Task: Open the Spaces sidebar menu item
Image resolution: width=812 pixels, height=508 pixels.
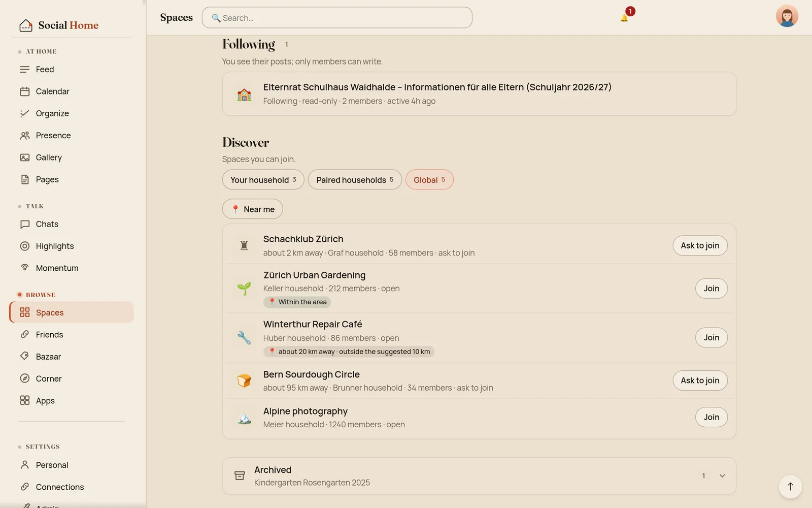Action: 72,312
